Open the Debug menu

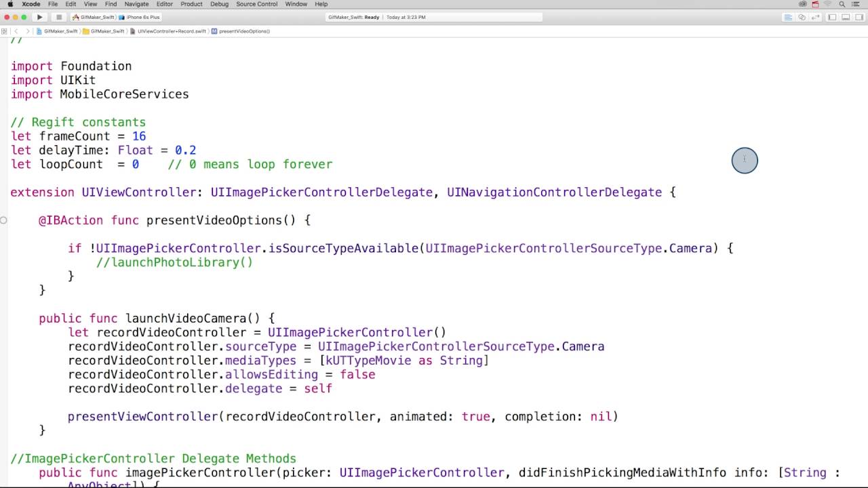tap(219, 4)
